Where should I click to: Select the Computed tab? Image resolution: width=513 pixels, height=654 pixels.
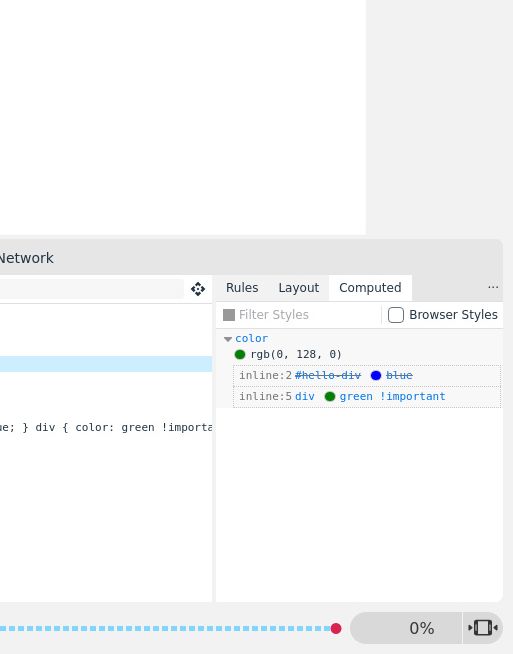(x=370, y=288)
